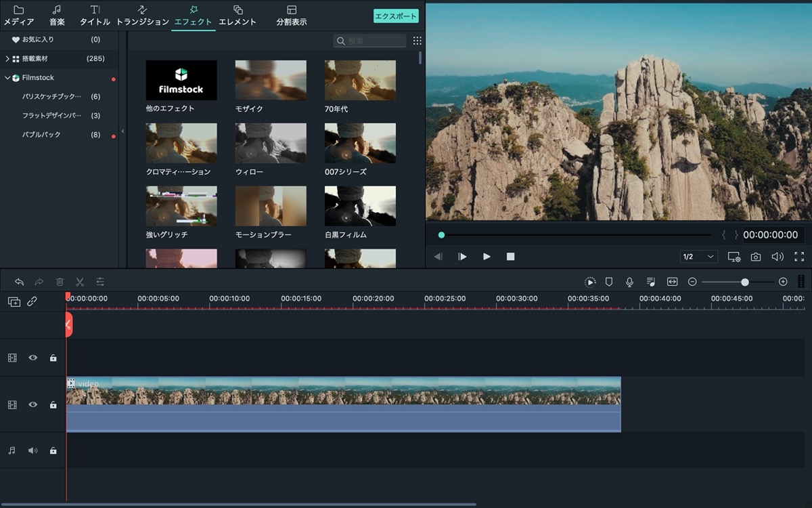Click the undo arrow in timeline toolbar
The height and width of the screenshot is (508, 812).
[20, 282]
